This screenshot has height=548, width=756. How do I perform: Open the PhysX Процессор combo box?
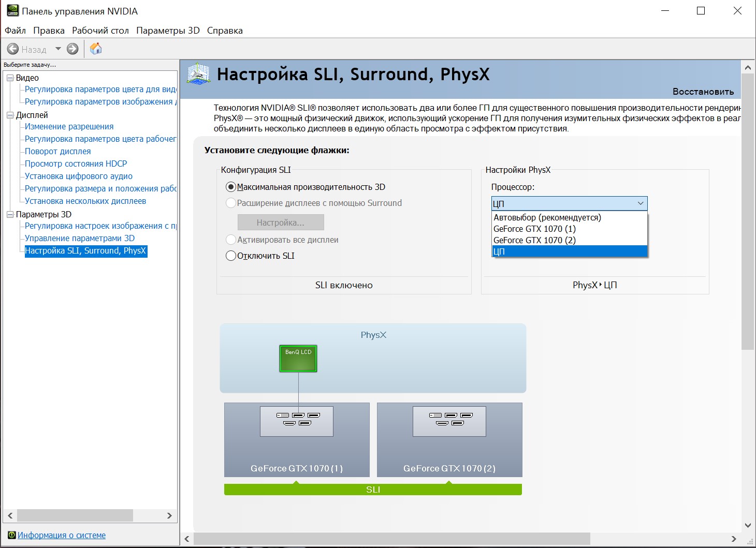click(569, 203)
